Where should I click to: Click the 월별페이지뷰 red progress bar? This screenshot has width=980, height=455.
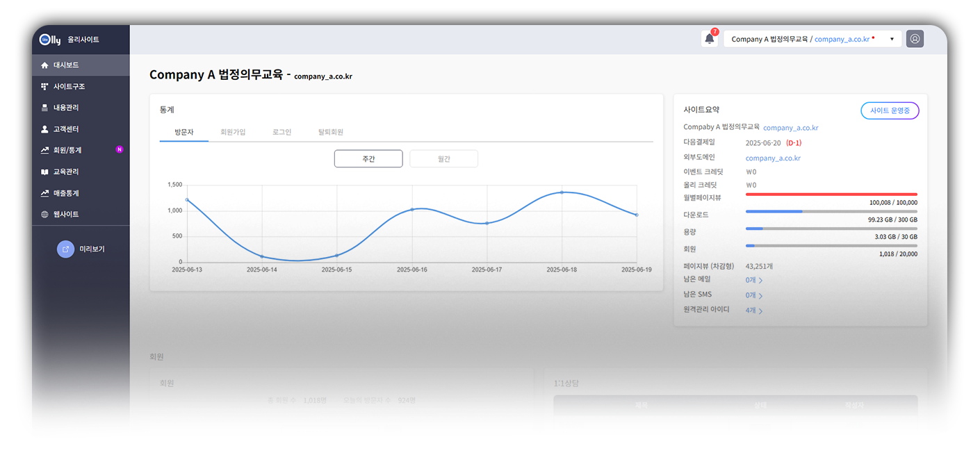tap(831, 195)
